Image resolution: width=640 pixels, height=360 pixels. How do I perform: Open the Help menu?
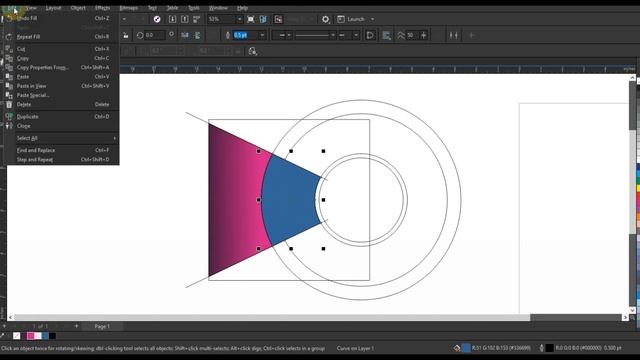[242, 8]
